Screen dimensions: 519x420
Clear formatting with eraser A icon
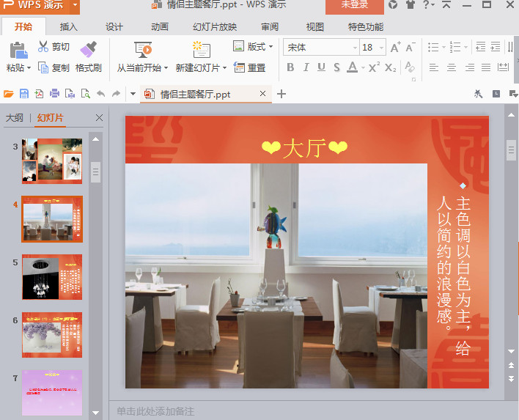pyautogui.click(x=410, y=67)
